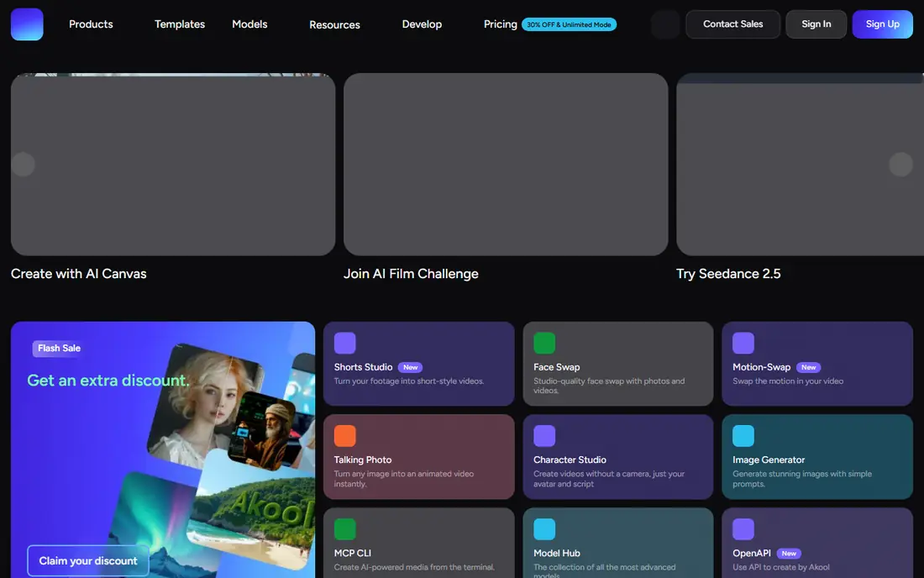The width and height of the screenshot is (924, 578).
Task: Open Motion-Swap via its title
Action: coord(761,367)
